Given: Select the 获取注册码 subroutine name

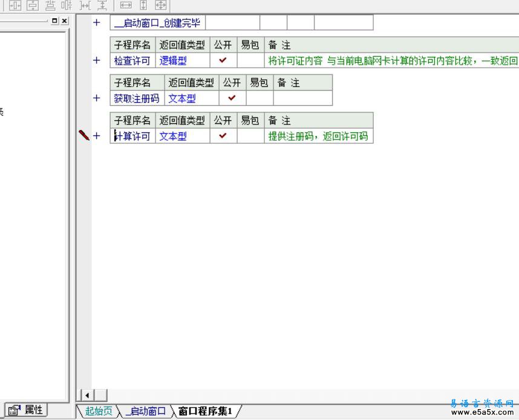Looking at the screenshot, I should click(x=137, y=98).
